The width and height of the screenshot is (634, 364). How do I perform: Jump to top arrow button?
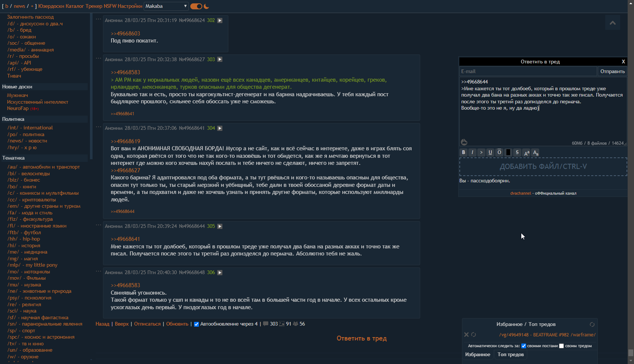point(613,23)
